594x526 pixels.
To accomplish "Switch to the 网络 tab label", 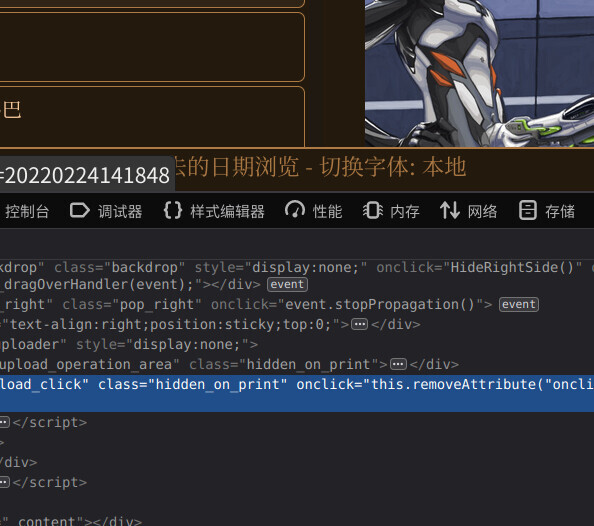I will (482, 211).
